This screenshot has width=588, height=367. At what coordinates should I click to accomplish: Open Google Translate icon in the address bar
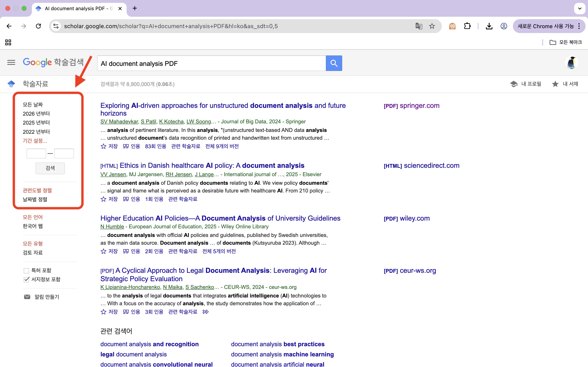click(x=418, y=26)
